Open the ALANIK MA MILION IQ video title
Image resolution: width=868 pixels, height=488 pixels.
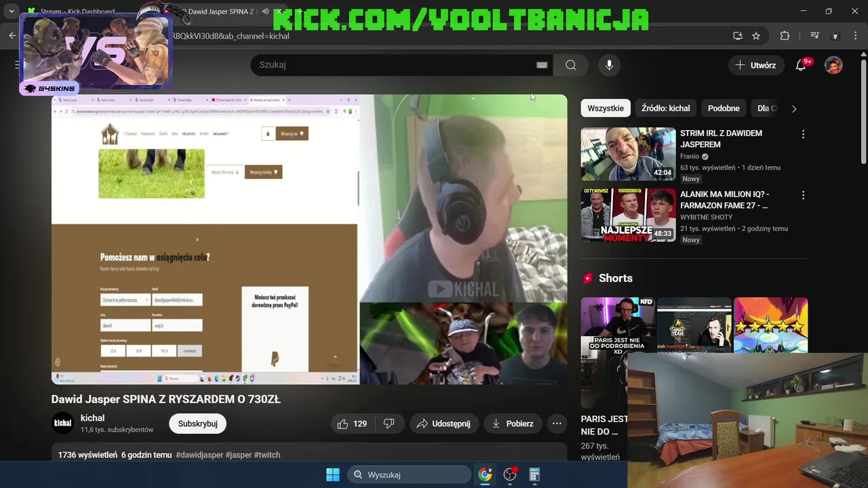725,199
